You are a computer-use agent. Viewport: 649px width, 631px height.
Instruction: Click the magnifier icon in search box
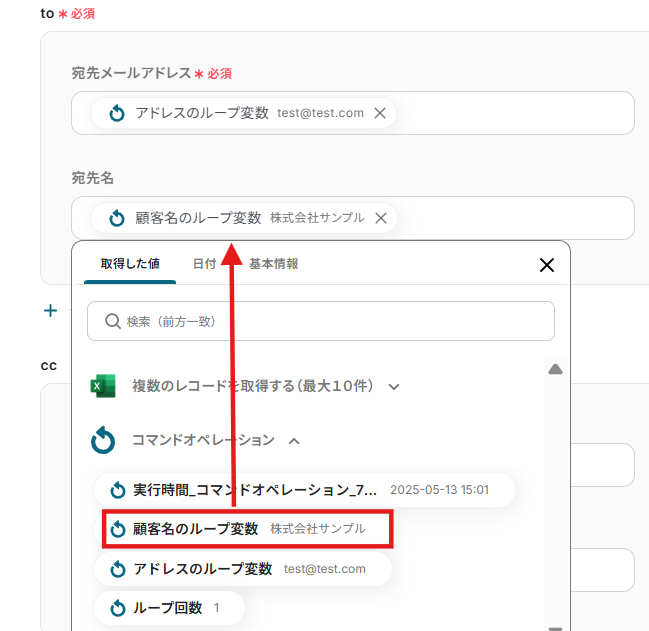(112, 321)
